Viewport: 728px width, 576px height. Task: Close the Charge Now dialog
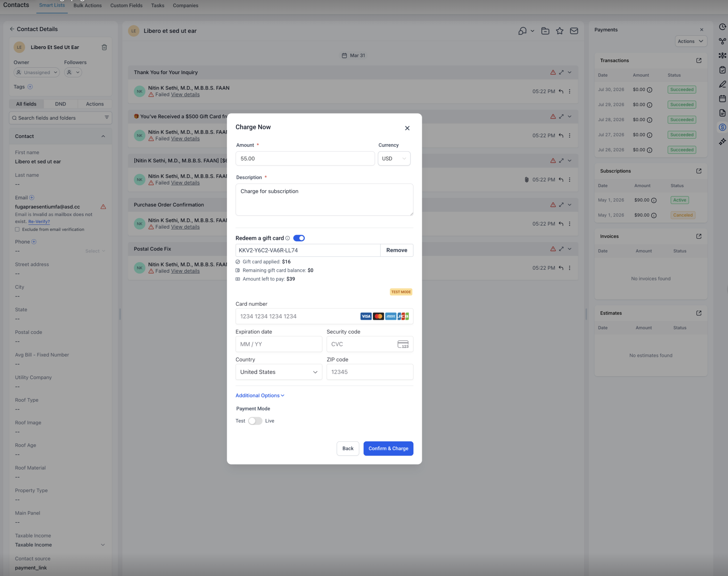pyautogui.click(x=407, y=128)
